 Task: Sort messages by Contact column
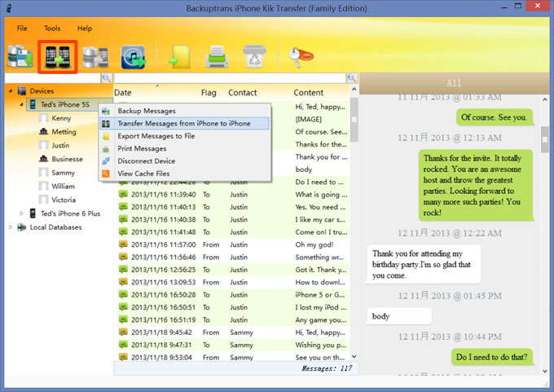tap(243, 93)
